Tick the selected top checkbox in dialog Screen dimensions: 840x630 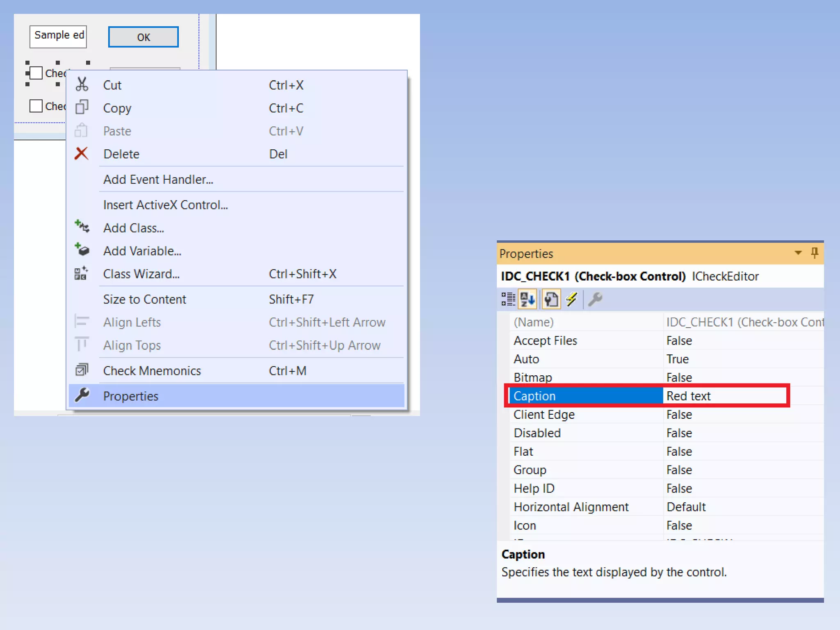point(36,73)
